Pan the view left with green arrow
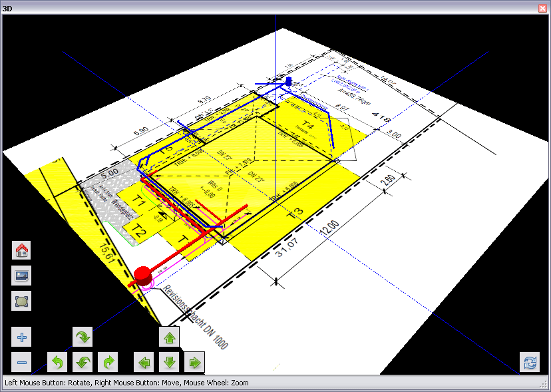The image size is (551, 392). [144, 363]
